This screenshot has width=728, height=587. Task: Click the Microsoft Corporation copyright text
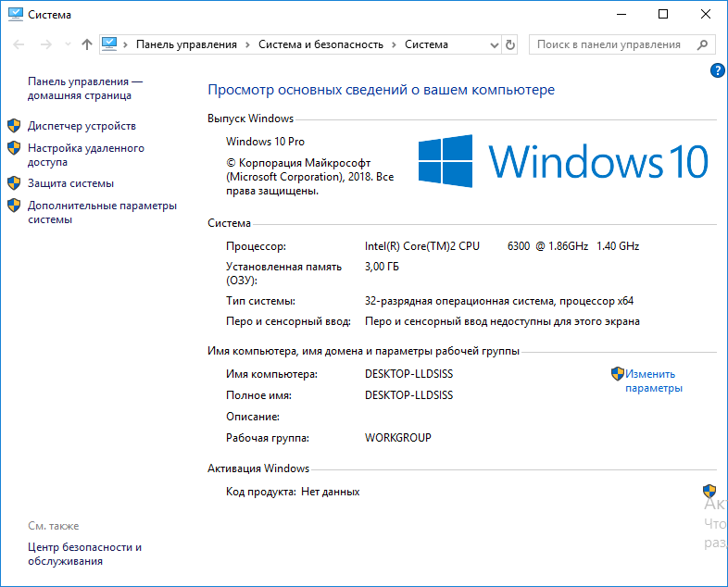pos(309,177)
